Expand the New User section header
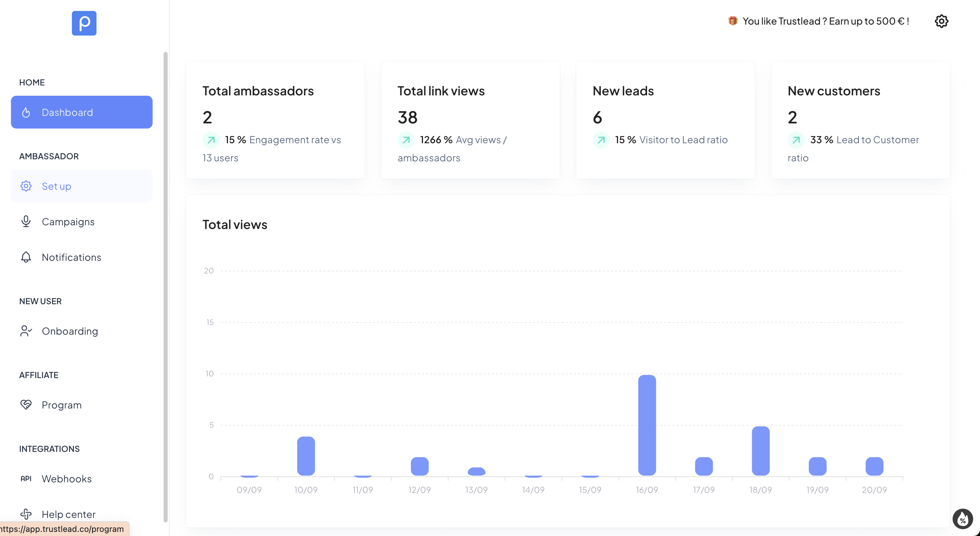 pos(40,301)
